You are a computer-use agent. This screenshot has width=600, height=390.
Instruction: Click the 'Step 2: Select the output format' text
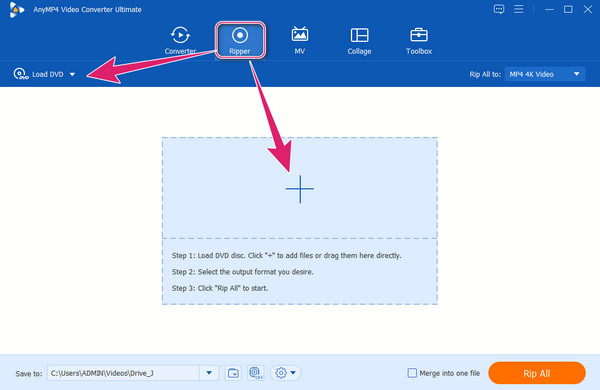tap(243, 272)
